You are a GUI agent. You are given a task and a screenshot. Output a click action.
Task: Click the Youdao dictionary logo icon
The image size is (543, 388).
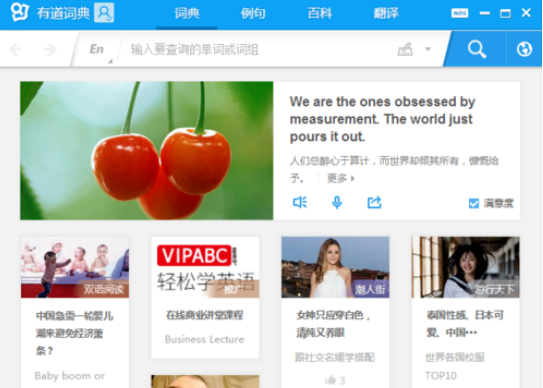[x=19, y=12]
